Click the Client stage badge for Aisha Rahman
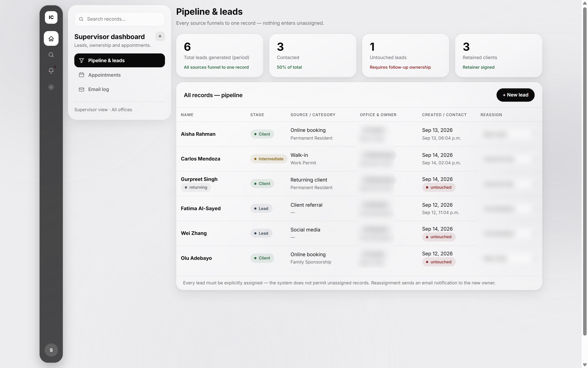The image size is (588, 368). coord(262,134)
